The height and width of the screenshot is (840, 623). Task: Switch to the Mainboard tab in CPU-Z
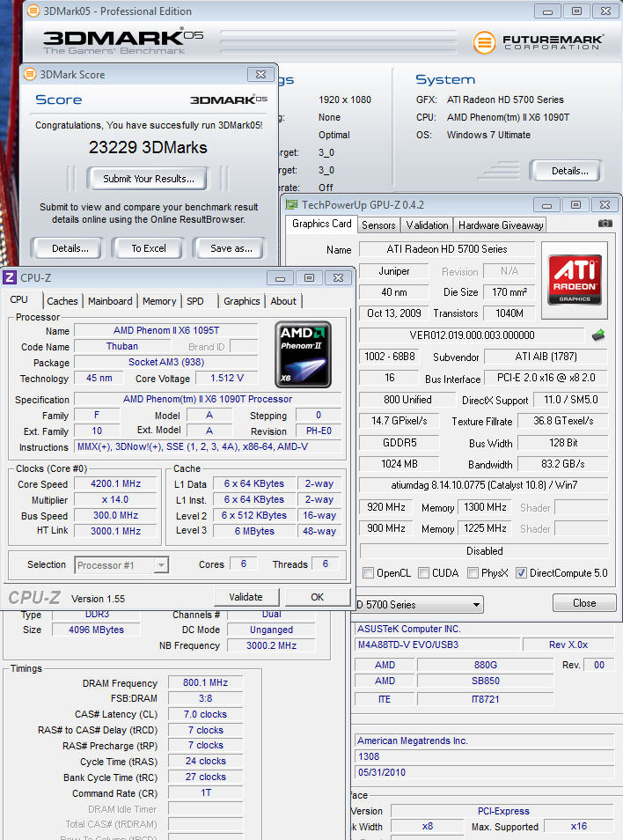pyautogui.click(x=110, y=301)
